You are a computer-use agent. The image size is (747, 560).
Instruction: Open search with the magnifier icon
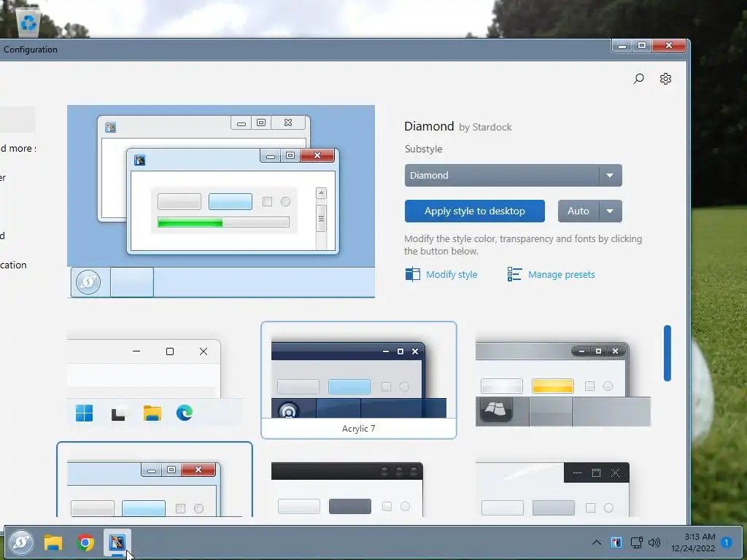coord(638,79)
